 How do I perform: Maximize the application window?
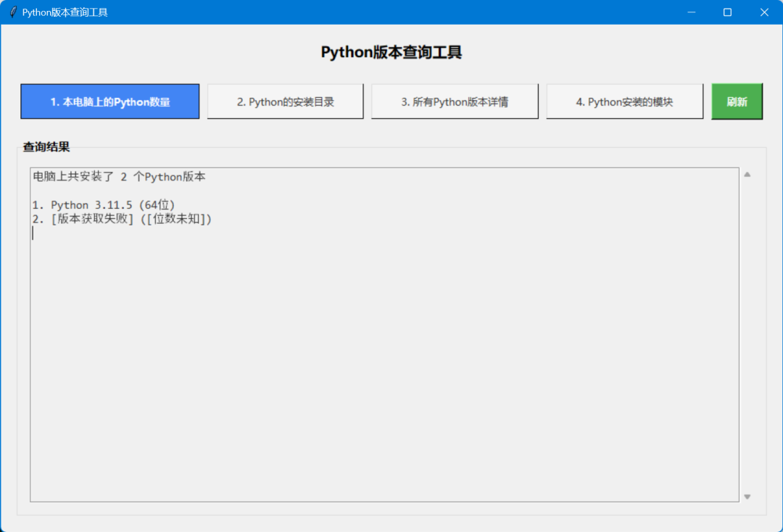727,12
